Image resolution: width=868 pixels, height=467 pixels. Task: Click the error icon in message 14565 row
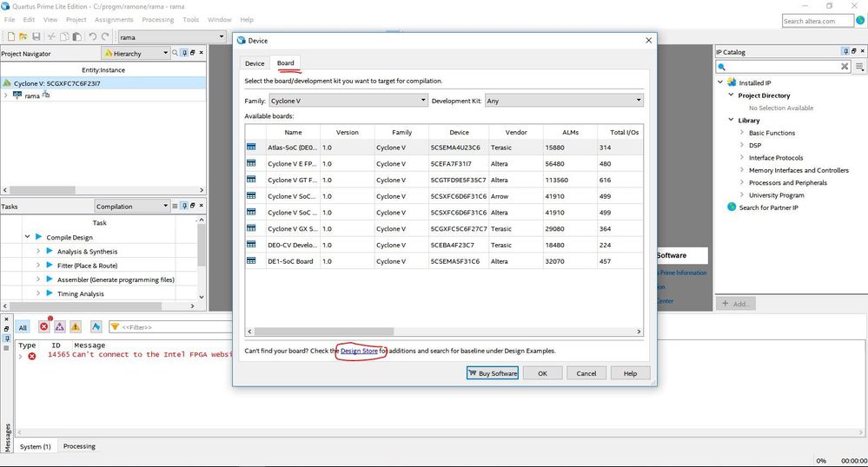[x=32, y=356]
